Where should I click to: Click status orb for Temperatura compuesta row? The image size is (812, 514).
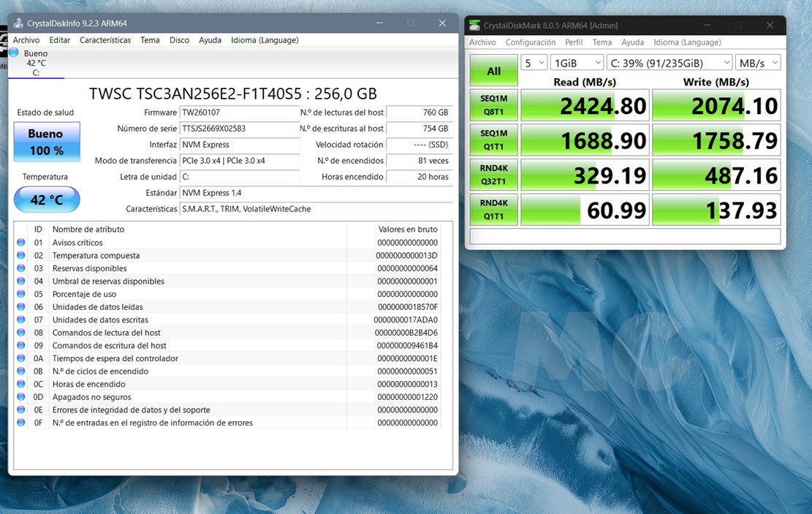(20, 255)
